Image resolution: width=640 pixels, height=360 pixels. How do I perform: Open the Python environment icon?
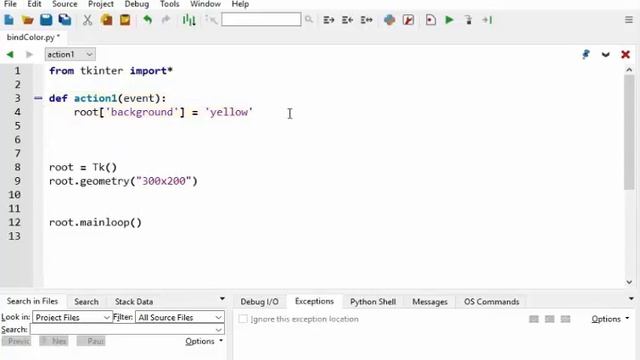pos(389,20)
